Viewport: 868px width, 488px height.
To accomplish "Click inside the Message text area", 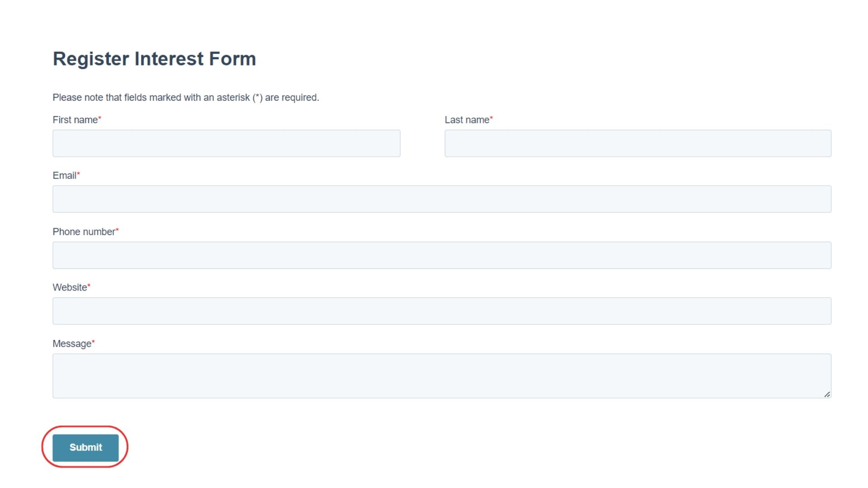I will (x=442, y=376).
